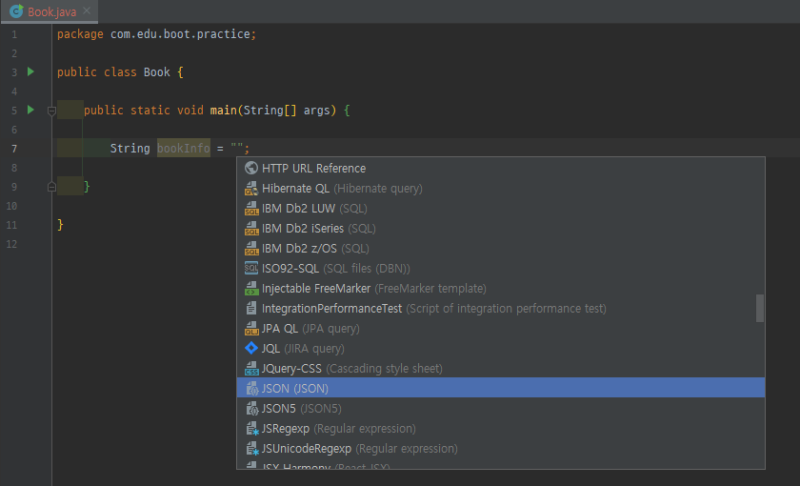This screenshot has width=800, height=486.
Task: Click the bookInfo variable name
Action: tap(184, 148)
